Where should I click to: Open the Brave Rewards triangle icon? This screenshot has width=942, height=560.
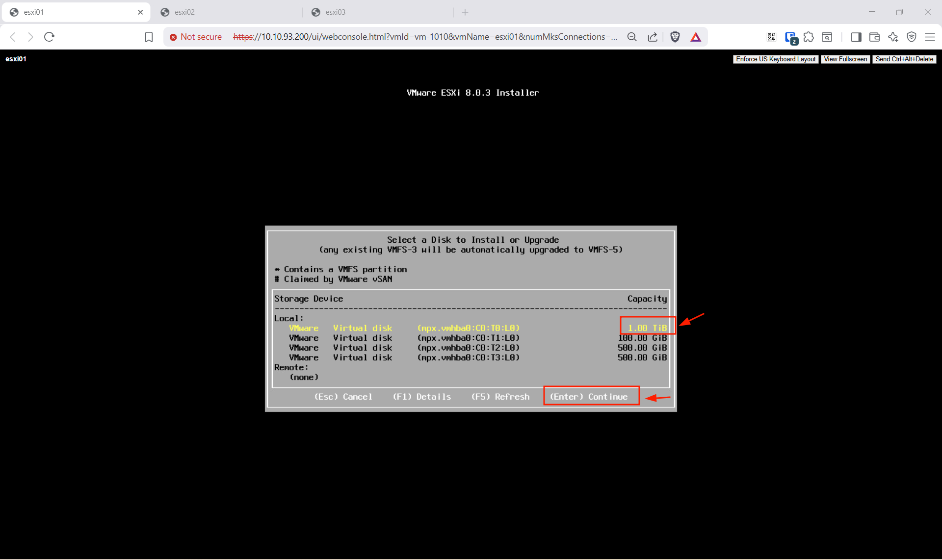[696, 37]
